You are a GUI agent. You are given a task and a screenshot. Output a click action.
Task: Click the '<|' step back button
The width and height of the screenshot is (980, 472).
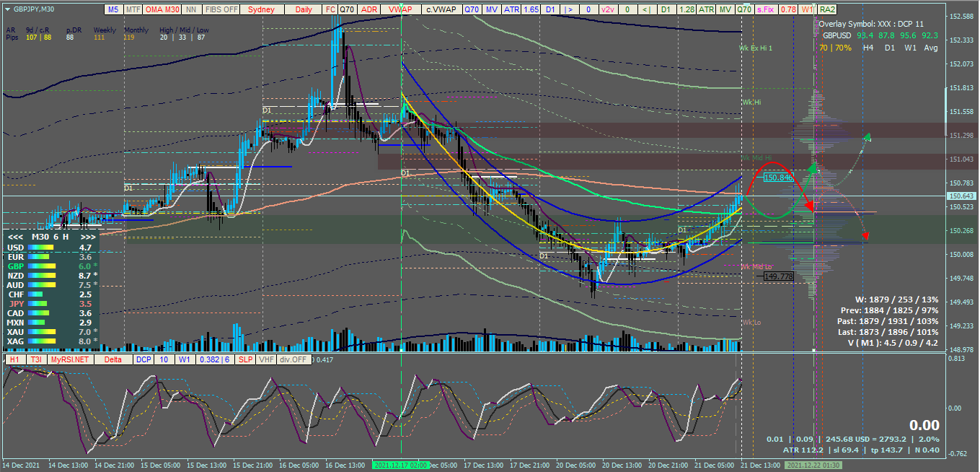coord(645,9)
